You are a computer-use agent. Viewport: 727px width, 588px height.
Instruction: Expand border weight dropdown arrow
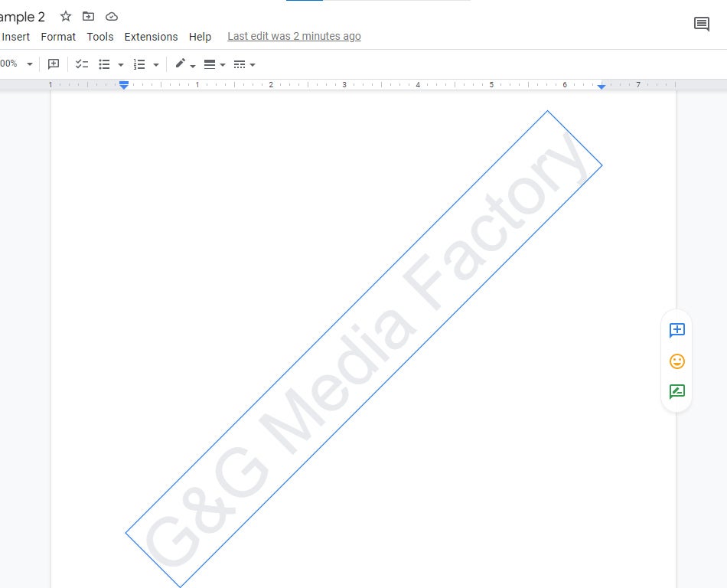(223, 65)
